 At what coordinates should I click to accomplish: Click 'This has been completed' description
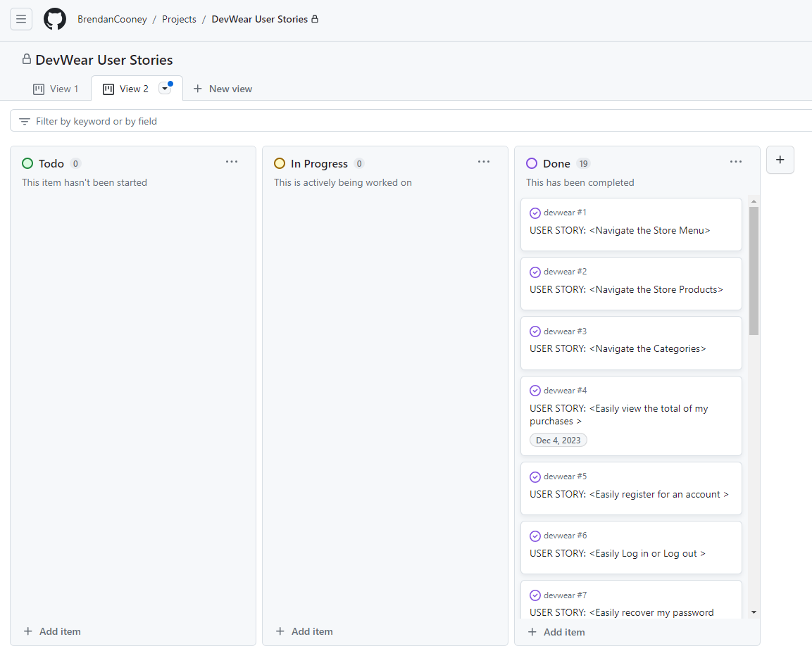pyautogui.click(x=580, y=183)
